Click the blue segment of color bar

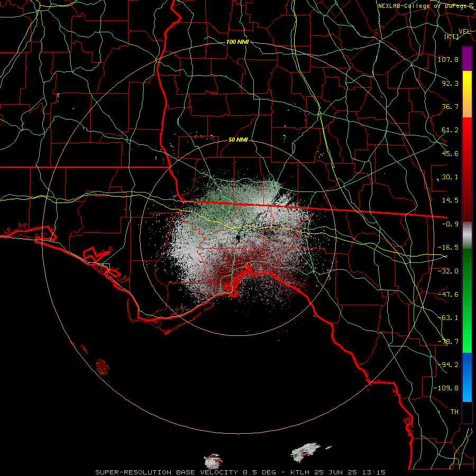pyautogui.click(x=467, y=377)
